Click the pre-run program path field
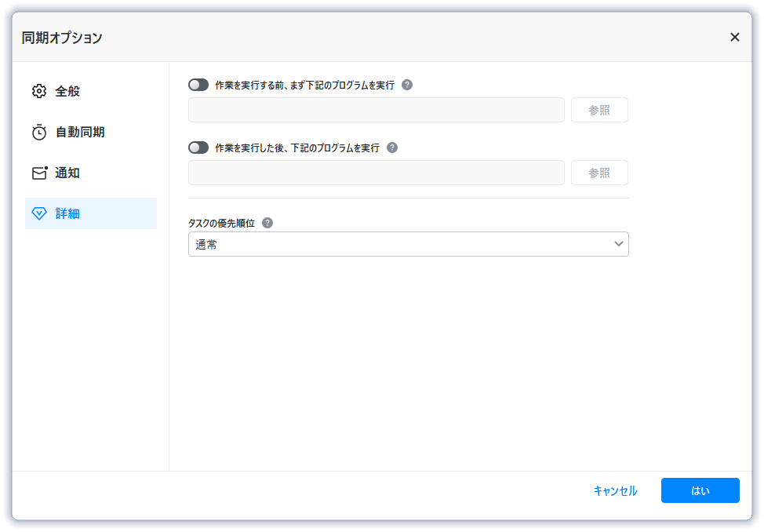The height and width of the screenshot is (532, 764). 377,110
